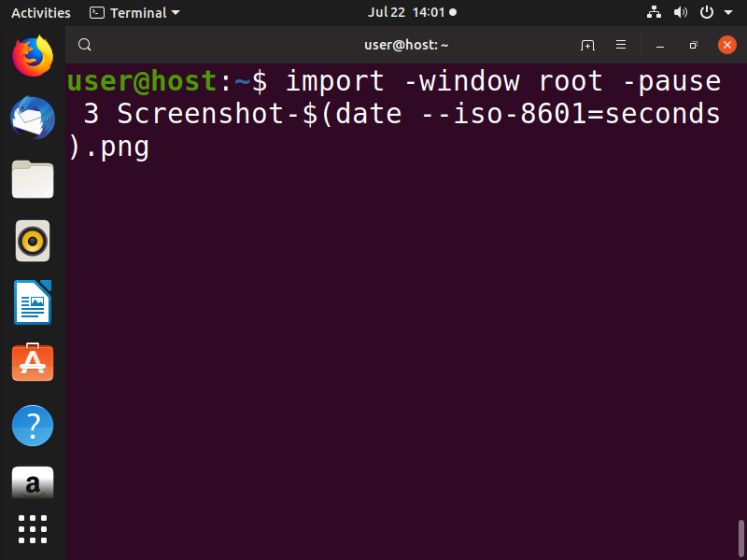The width and height of the screenshot is (747, 560).
Task: Expand the system menu arrow
Action: click(728, 13)
